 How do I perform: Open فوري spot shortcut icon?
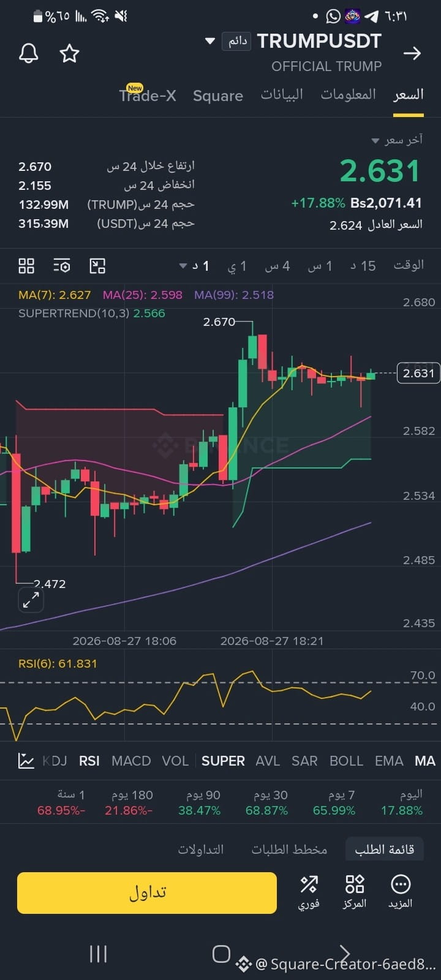tap(309, 892)
